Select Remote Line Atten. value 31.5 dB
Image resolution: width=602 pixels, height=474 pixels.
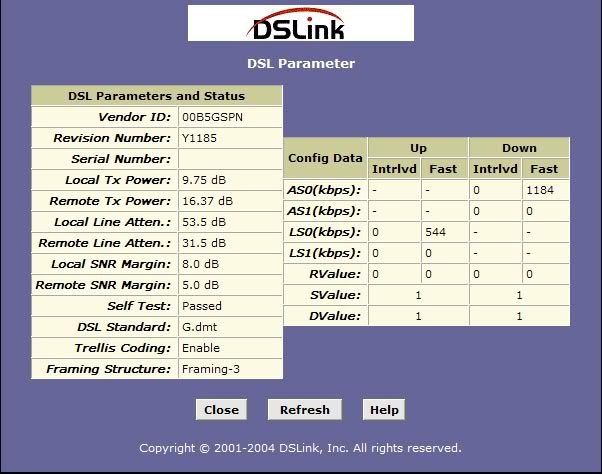(203, 243)
